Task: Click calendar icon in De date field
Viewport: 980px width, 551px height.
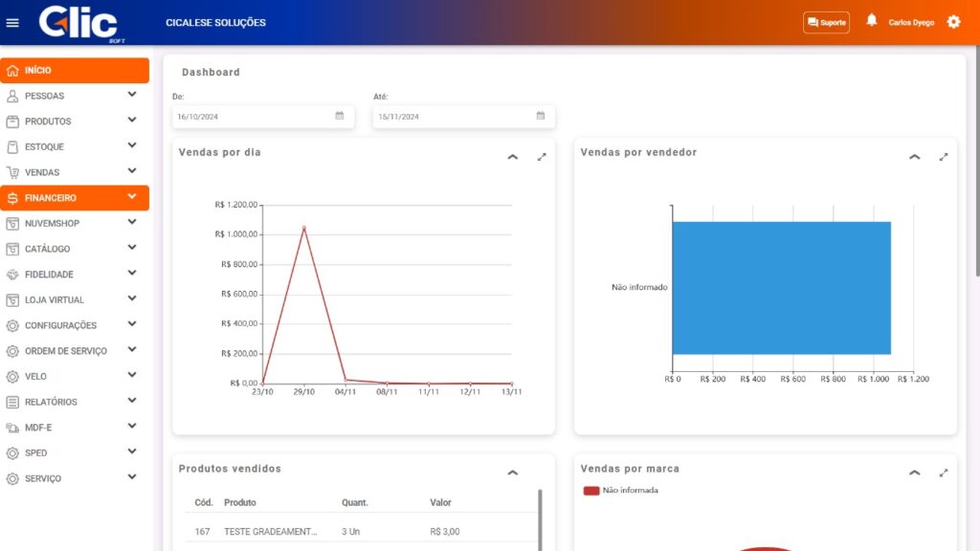Action: point(340,116)
